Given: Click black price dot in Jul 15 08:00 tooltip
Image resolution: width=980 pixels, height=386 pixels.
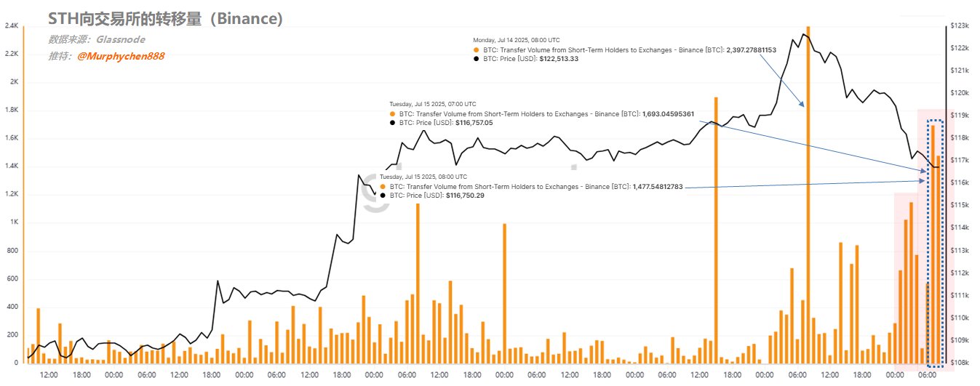Looking at the screenshot, I should point(383,196).
